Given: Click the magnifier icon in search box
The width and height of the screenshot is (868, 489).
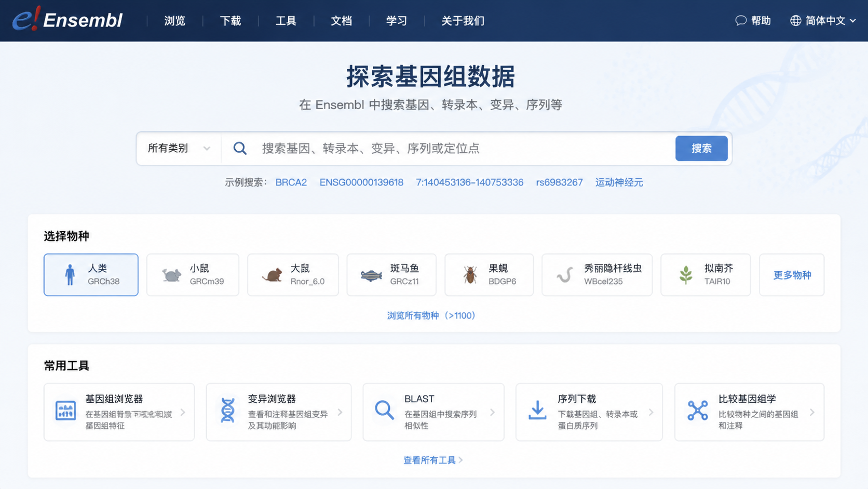Looking at the screenshot, I should click(240, 148).
